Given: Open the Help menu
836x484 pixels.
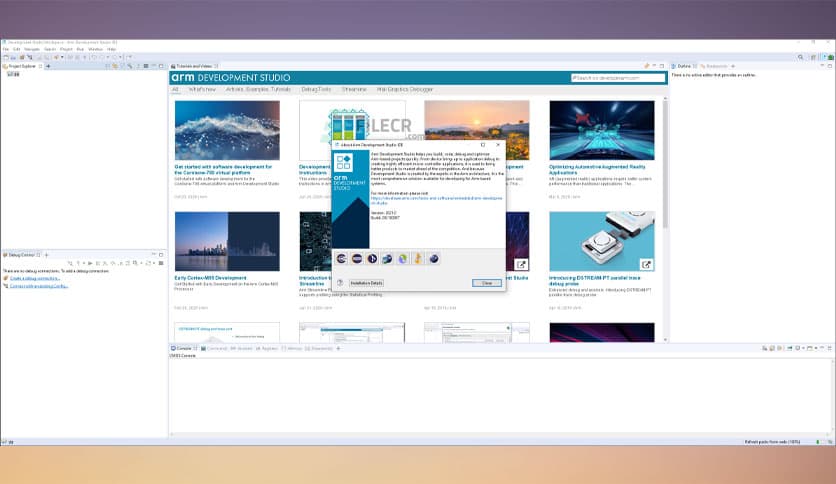Looking at the screenshot, I should pyautogui.click(x=111, y=49).
